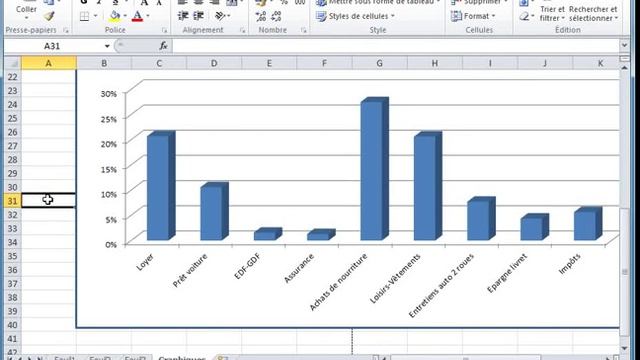The height and width of the screenshot is (360, 640).
Task: Click the cell Borders icon
Action: point(84,16)
